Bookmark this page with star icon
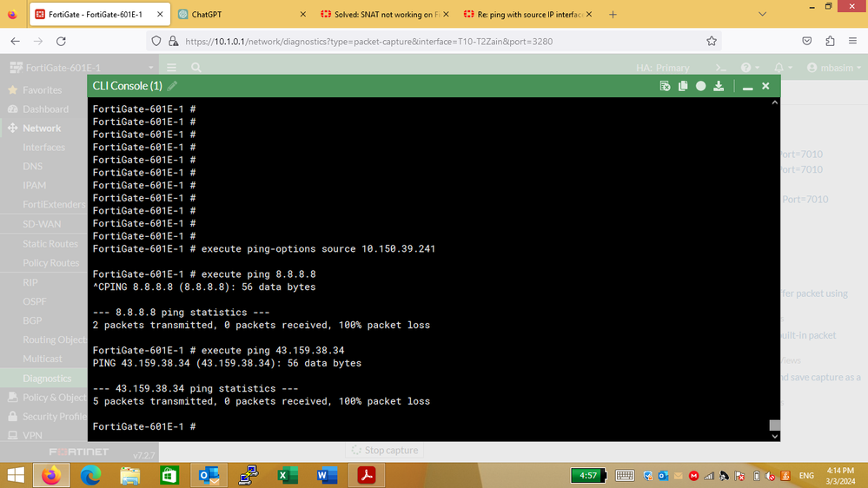Viewport: 868px width, 488px height. tap(712, 41)
